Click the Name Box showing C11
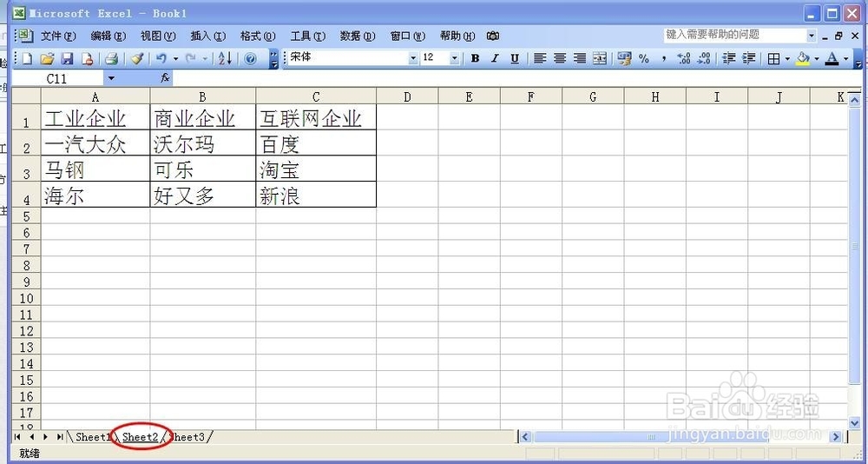Screen dimensions: 868x464 pyautogui.click(x=57, y=79)
